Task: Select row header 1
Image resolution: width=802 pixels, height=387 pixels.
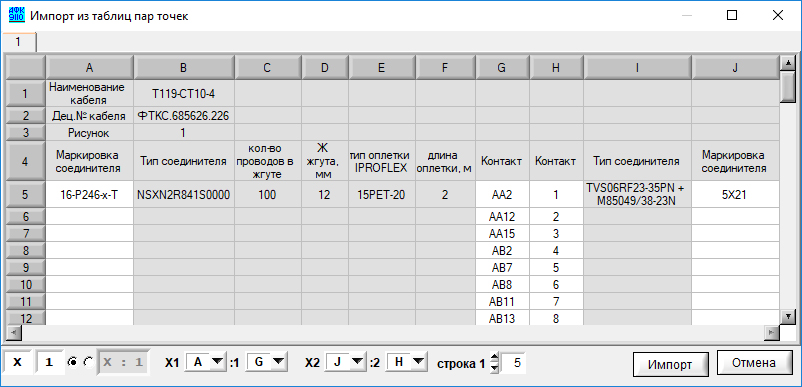Action: [x=26, y=93]
